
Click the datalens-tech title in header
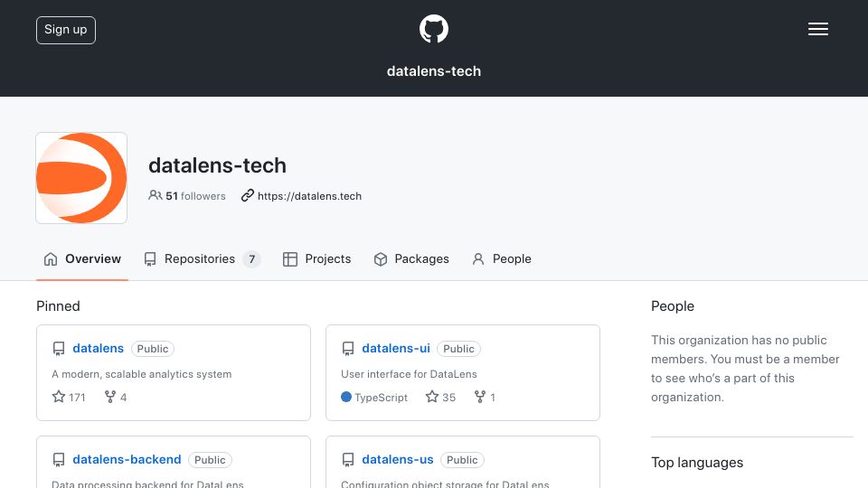point(434,71)
